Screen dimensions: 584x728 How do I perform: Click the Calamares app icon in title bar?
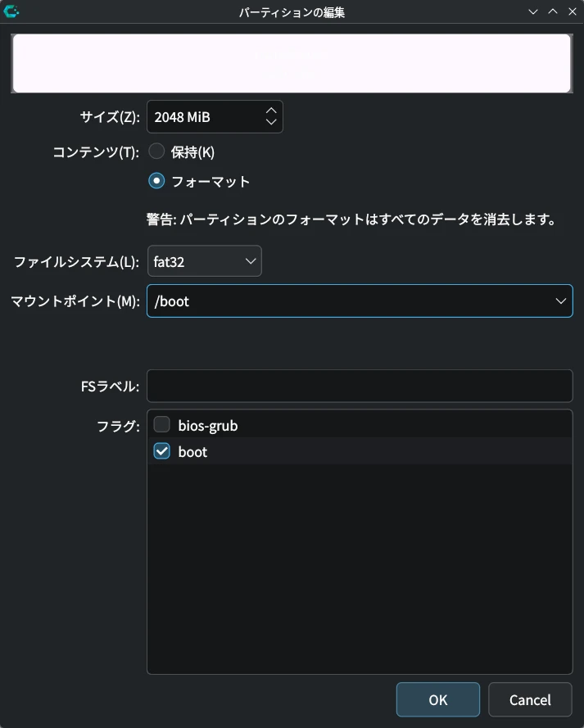coord(11,11)
